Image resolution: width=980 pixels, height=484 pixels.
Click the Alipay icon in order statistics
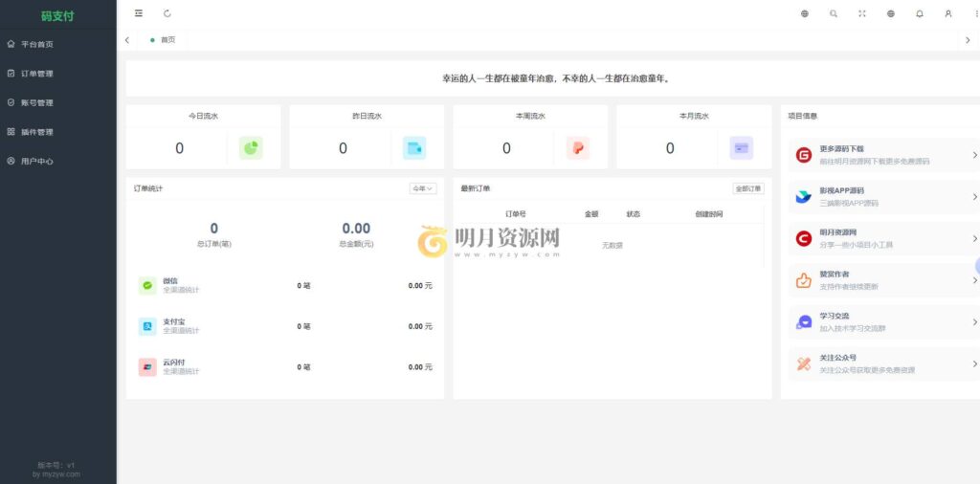coord(147,326)
